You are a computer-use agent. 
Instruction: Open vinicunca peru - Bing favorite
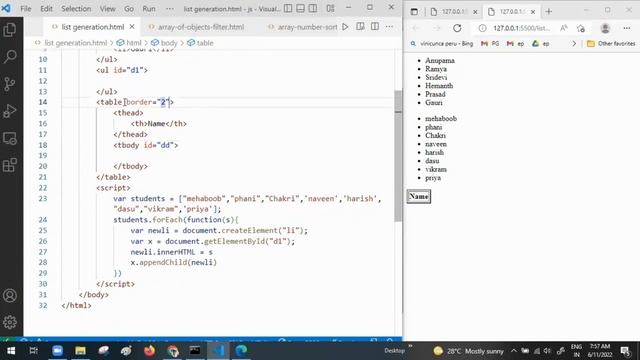442,43
